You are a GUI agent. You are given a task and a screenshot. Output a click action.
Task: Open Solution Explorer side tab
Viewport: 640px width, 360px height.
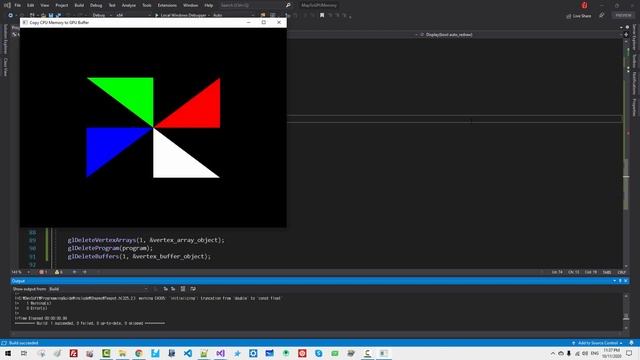tap(5, 39)
